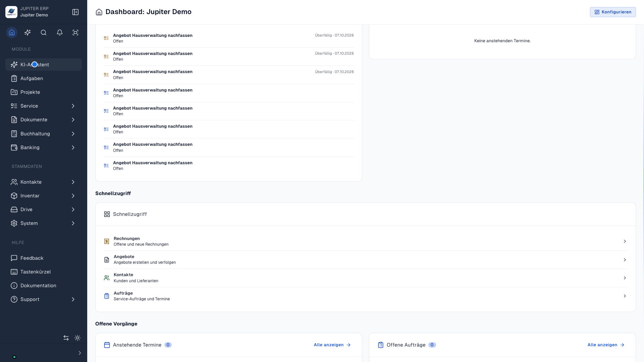Expand the System submenu

(x=73, y=223)
